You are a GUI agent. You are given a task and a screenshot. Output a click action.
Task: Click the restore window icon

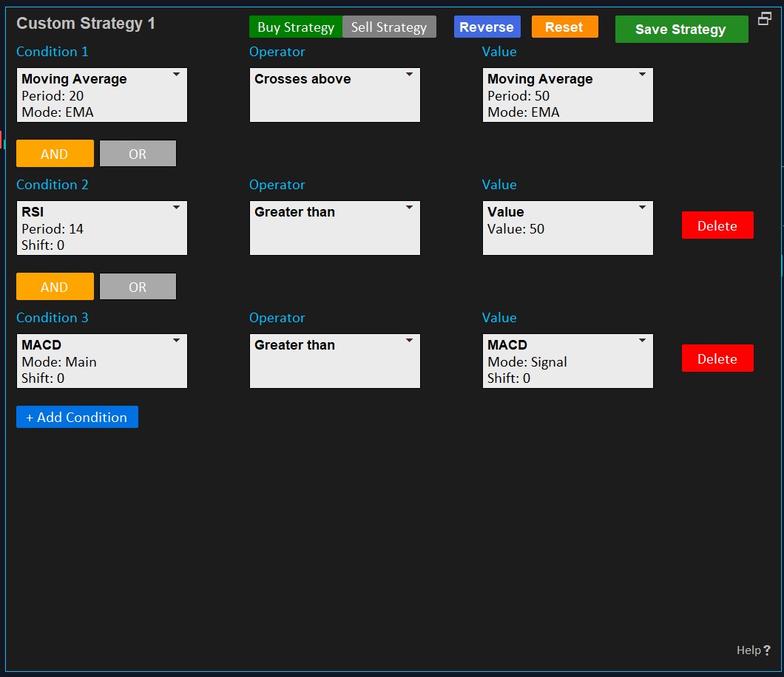tap(765, 18)
